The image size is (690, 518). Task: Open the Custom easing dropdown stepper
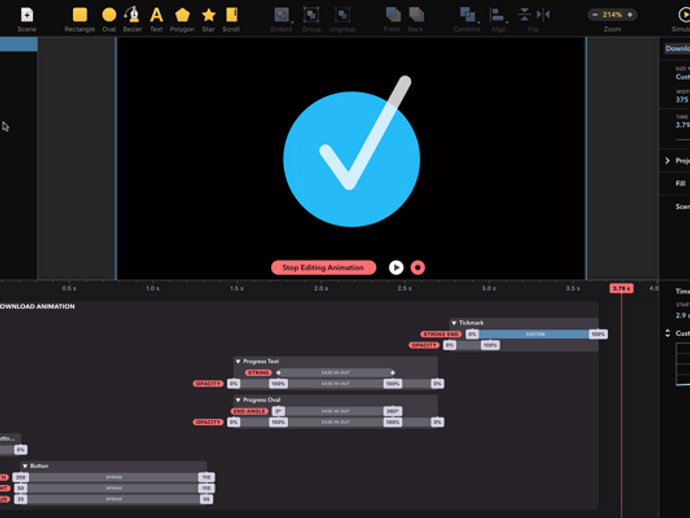[668, 333]
